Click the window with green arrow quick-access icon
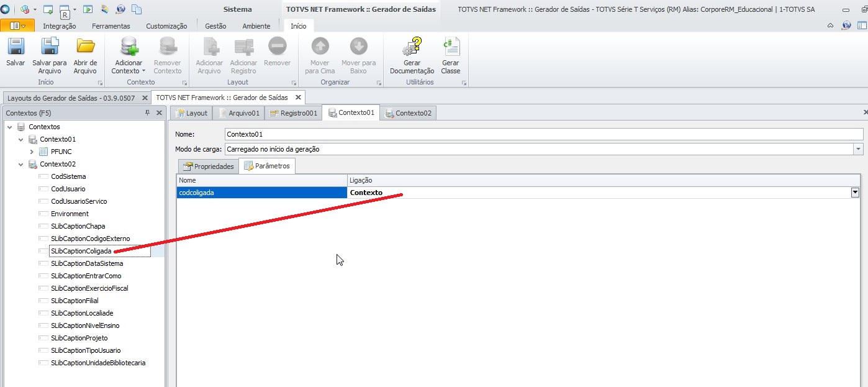This screenshot has width=868, height=387. point(48,9)
